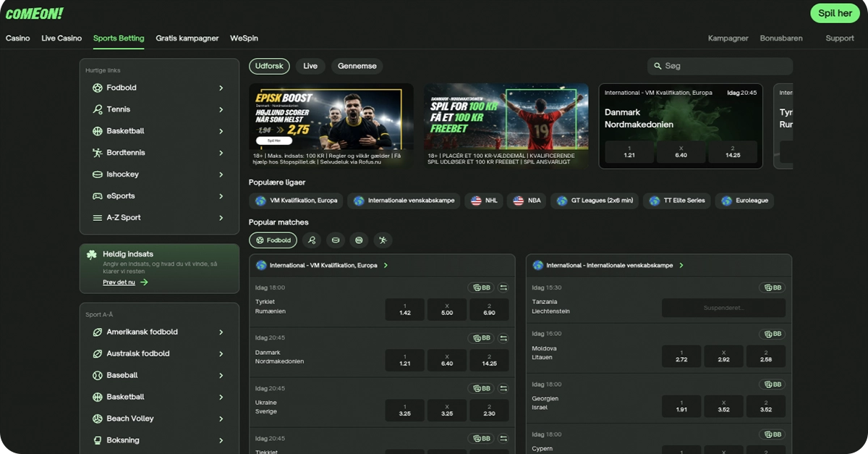This screenshot has height=454, width=868.
Task: Select the TT Elite Series chip
Action: pos(676,201)
